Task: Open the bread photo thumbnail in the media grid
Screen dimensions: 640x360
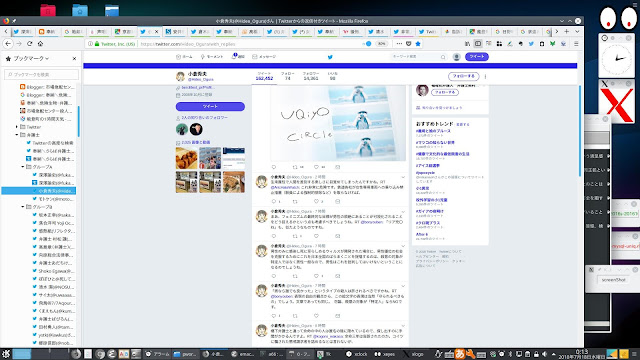Action: click(x=187, y=158)
